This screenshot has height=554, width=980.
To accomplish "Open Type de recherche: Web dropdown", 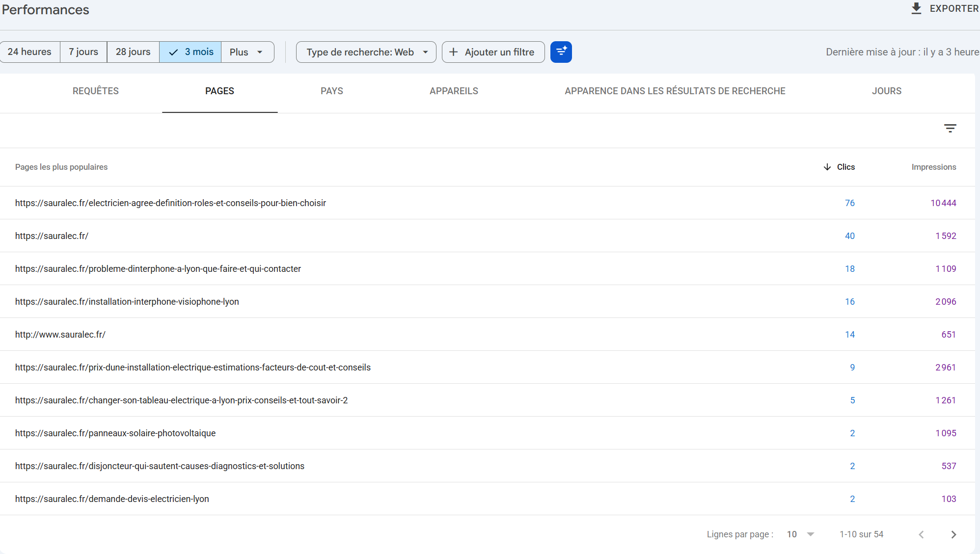I will tap(366, 52).
